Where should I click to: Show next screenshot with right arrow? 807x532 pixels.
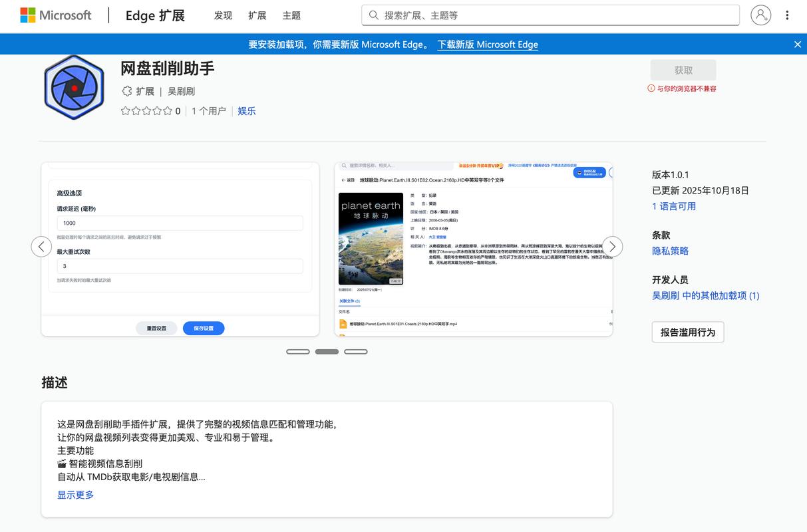click(x=612, y=247)
